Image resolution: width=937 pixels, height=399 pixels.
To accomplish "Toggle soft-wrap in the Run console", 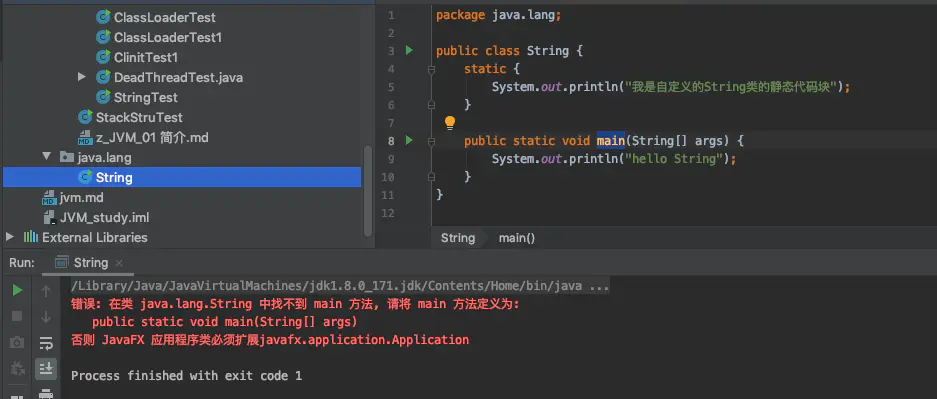I will [x=46, y=343].
